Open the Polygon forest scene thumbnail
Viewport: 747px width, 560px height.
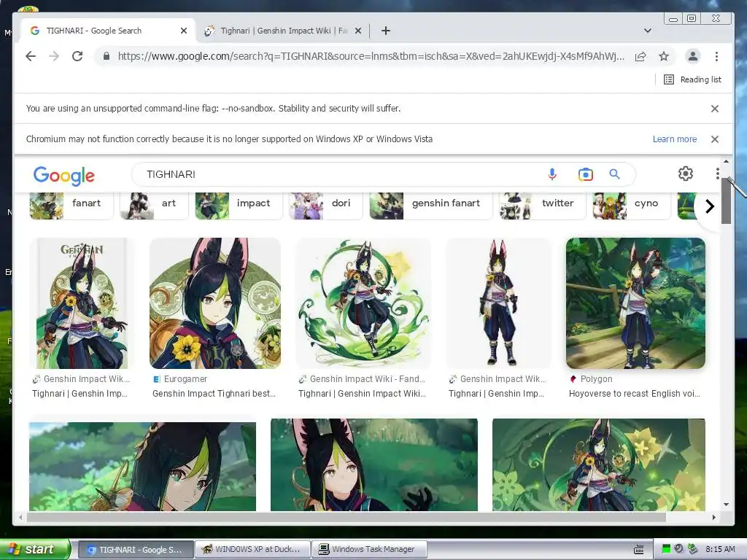635,303
